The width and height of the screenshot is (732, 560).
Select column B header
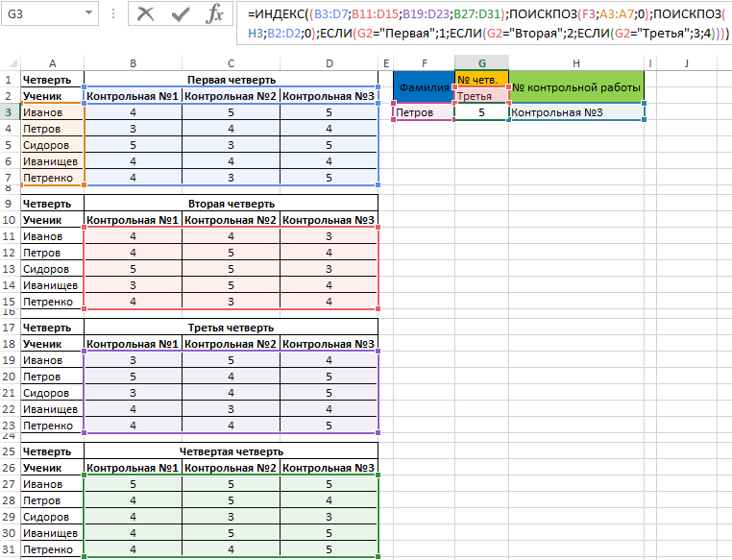point(133,63)
